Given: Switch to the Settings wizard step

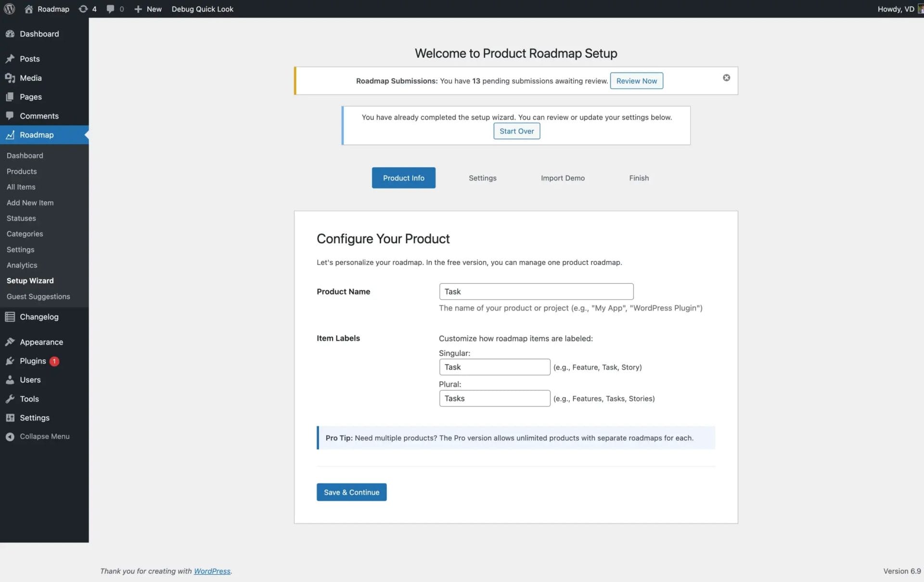Looking at the screenshot, I should click(482, 178).
